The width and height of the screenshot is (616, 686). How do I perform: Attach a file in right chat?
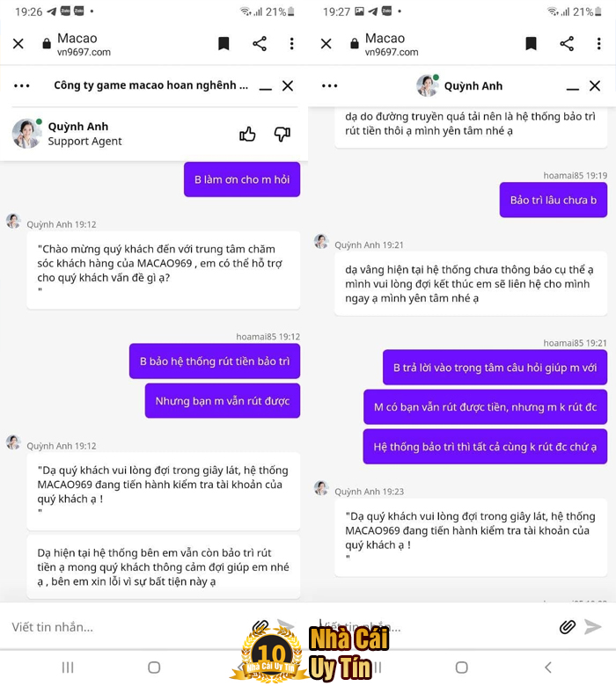pos(568,627)
